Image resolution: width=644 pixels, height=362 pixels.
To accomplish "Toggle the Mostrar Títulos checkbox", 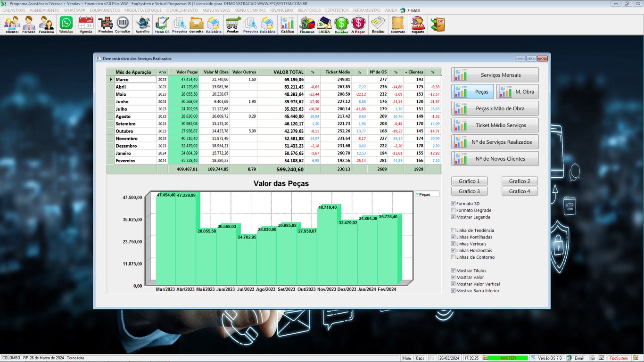I will (x=454, y=271).
